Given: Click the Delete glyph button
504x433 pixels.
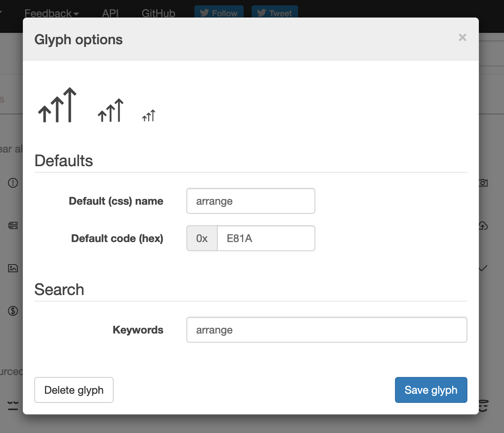Looking at the screenshot, I should tap(74, 390).
